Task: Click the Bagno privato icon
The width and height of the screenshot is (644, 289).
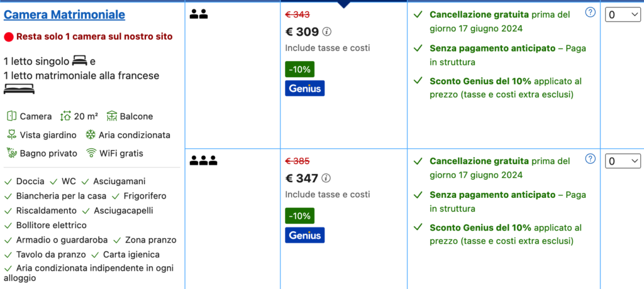Action: pos(11,153)
